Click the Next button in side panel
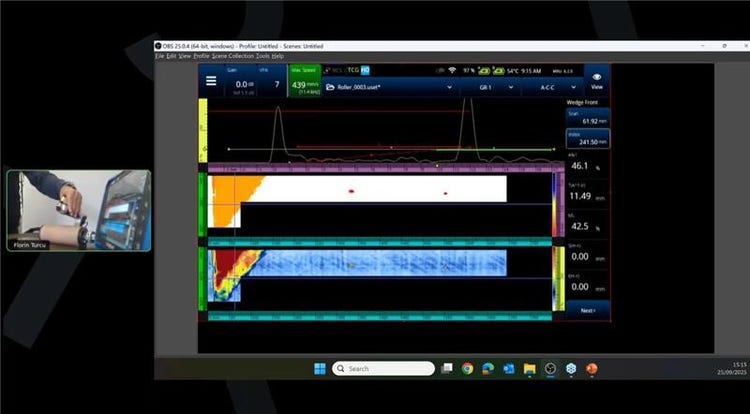This screenshot has width=750, height=414. (588, 311)
